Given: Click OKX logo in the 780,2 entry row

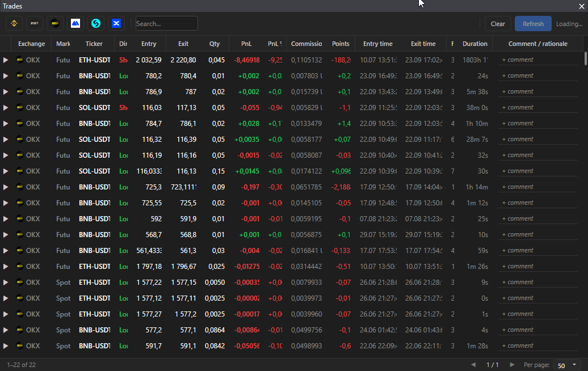Looking at the screenshot, I should 20,75.
